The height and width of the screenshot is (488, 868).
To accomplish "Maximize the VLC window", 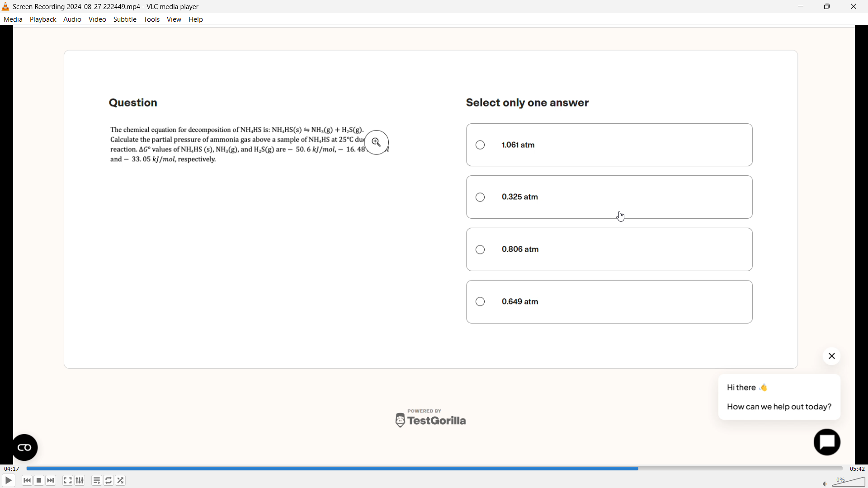I will [x=827, y=7].
